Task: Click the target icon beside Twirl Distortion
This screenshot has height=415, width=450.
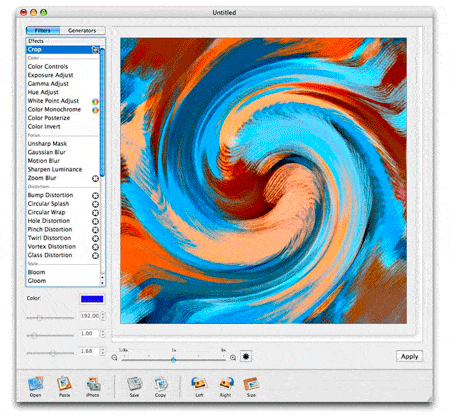Action: (95, 239)
